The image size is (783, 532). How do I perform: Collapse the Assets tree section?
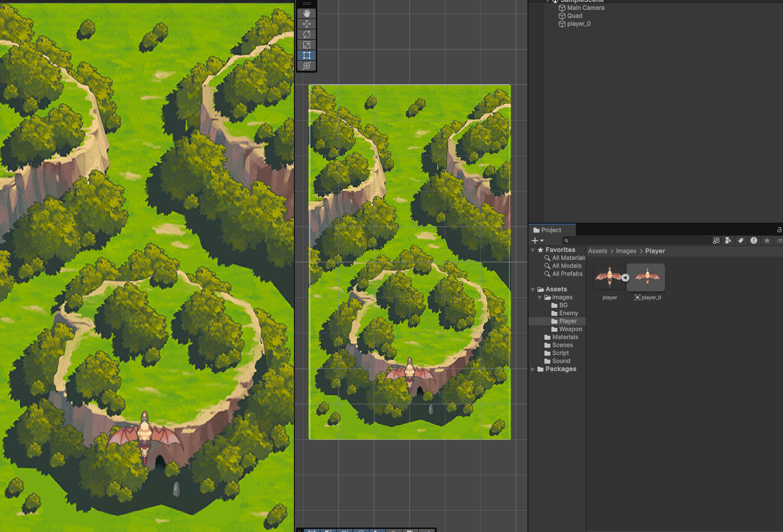533,289
